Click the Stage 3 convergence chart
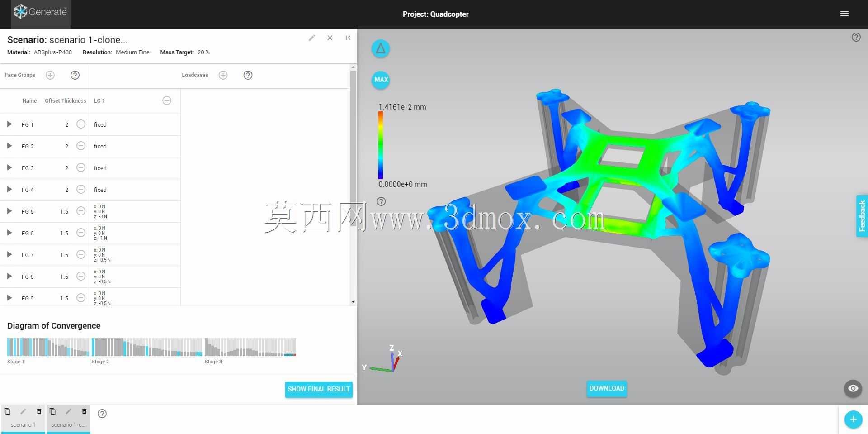The width and height of the screenshot is (868, 434). [x=250, y=347]
